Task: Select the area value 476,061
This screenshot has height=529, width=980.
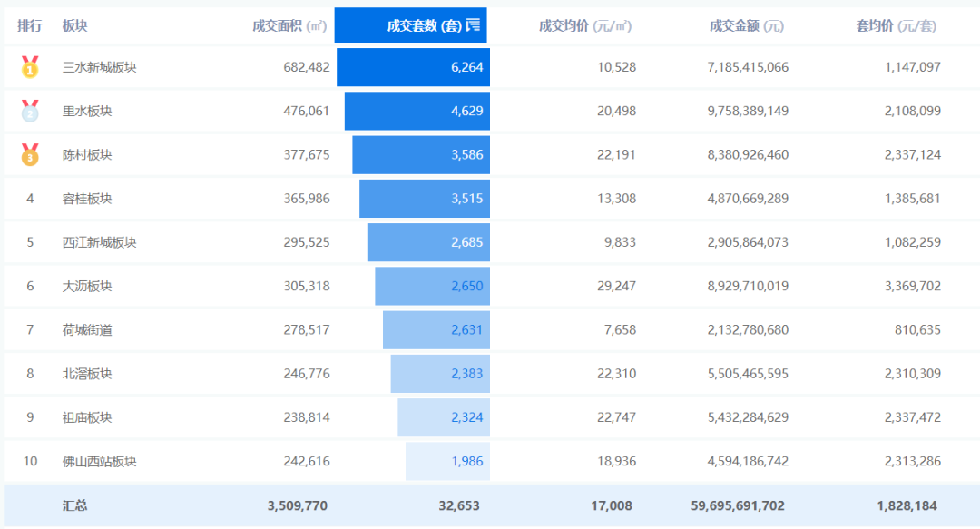Action: [307, 112]
